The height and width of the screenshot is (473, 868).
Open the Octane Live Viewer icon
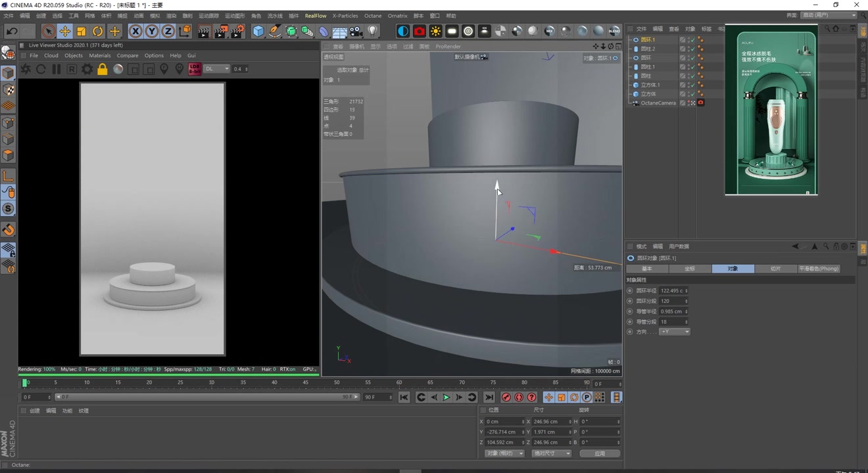403,31
